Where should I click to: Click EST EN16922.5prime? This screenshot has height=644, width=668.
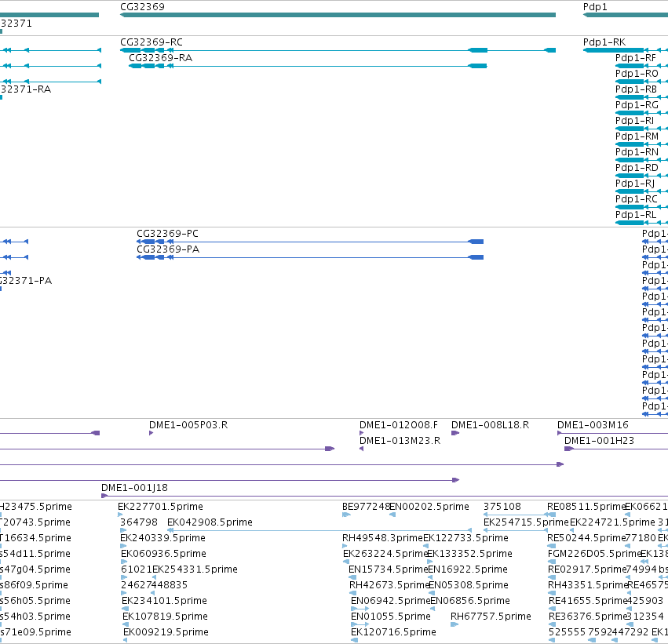pyautogui.click(x=468, y=569)
